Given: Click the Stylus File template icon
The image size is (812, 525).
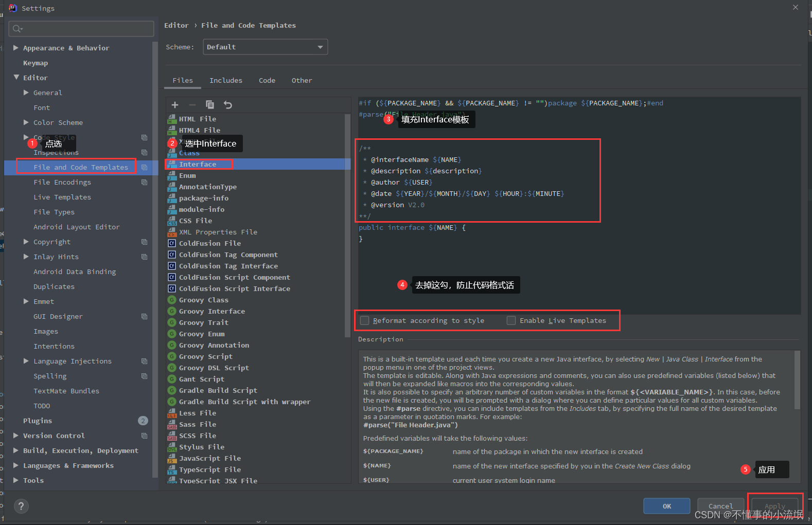Looking at the screenshot, I should tap(172, 447).
